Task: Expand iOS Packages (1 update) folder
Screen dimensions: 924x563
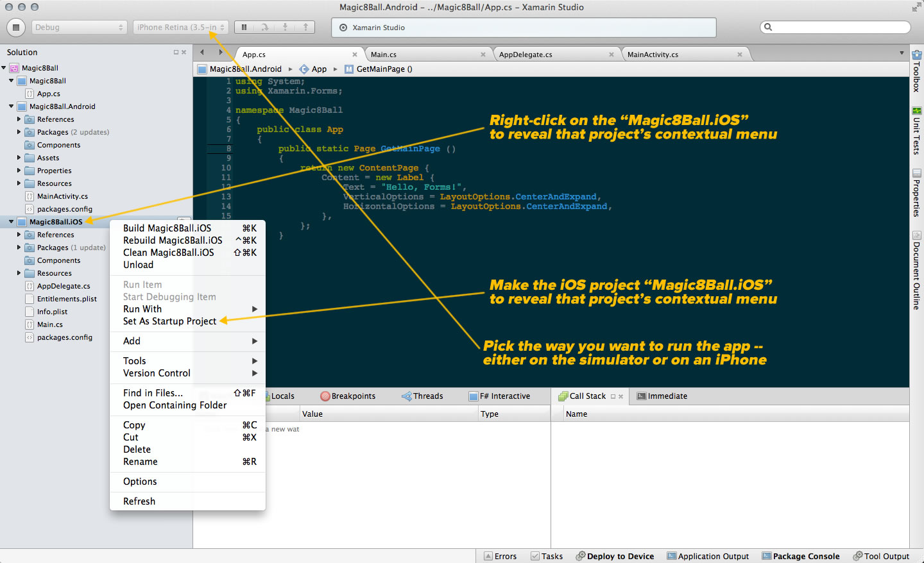Action: pyautogui.click(x=19, y=248)
